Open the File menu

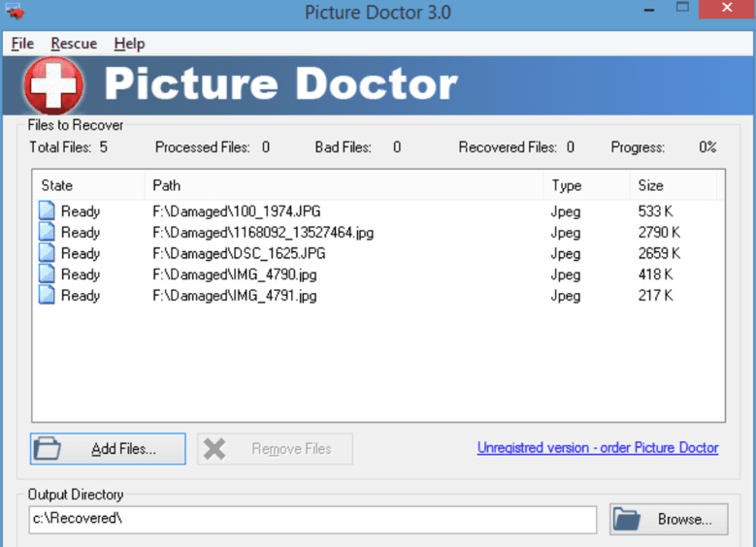tap(22, 44)
